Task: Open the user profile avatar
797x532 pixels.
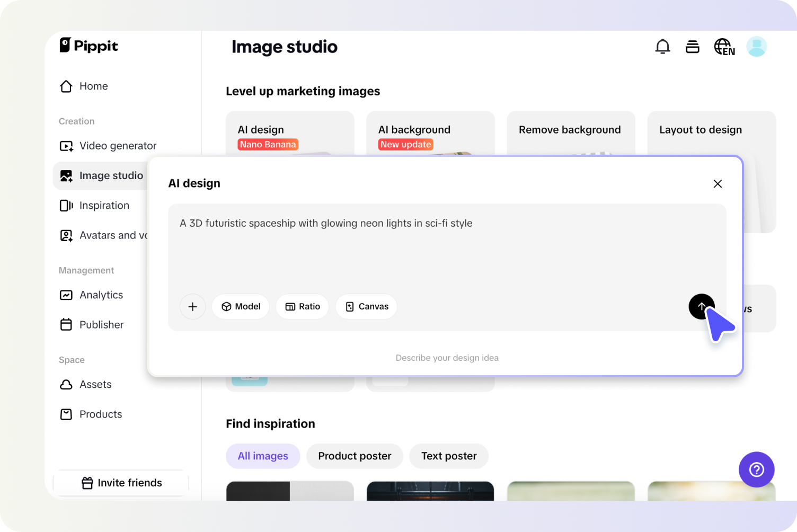Action: [756, 47]
